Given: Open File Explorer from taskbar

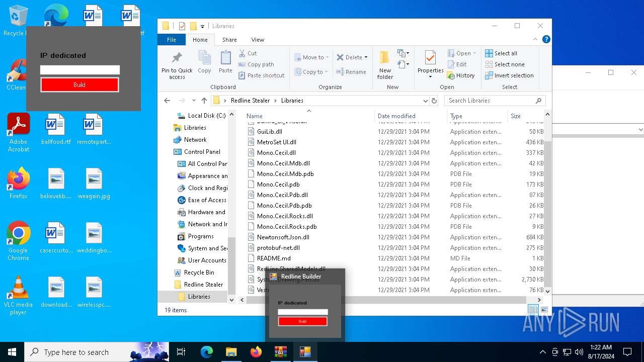Looking at the screenshot, I should (231, 352).
